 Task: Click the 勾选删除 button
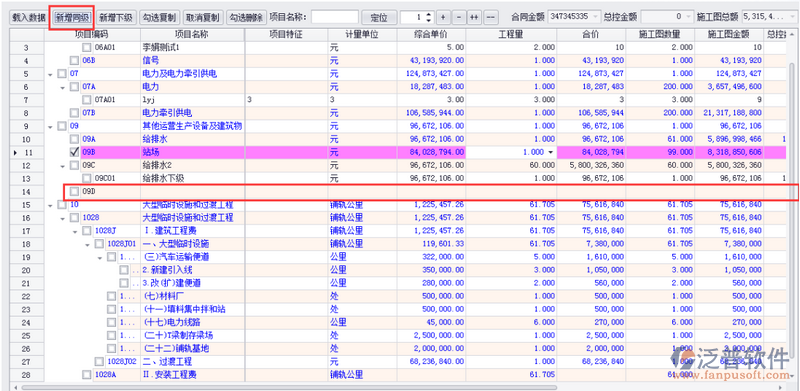click(245, 17)
